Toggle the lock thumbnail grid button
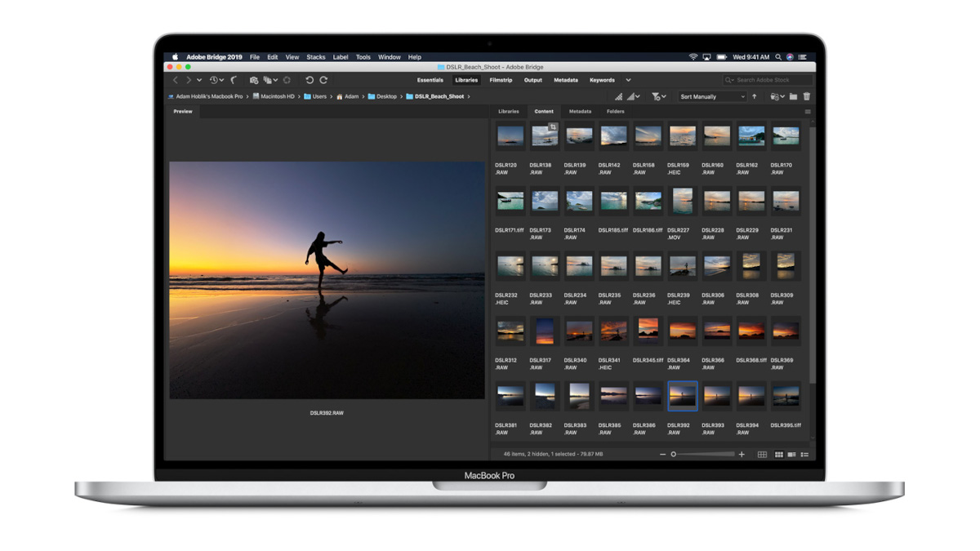 (762, 455)
